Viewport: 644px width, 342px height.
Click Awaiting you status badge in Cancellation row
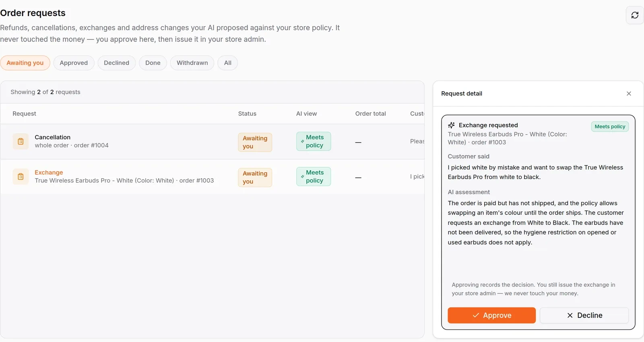tap(255, 142)
